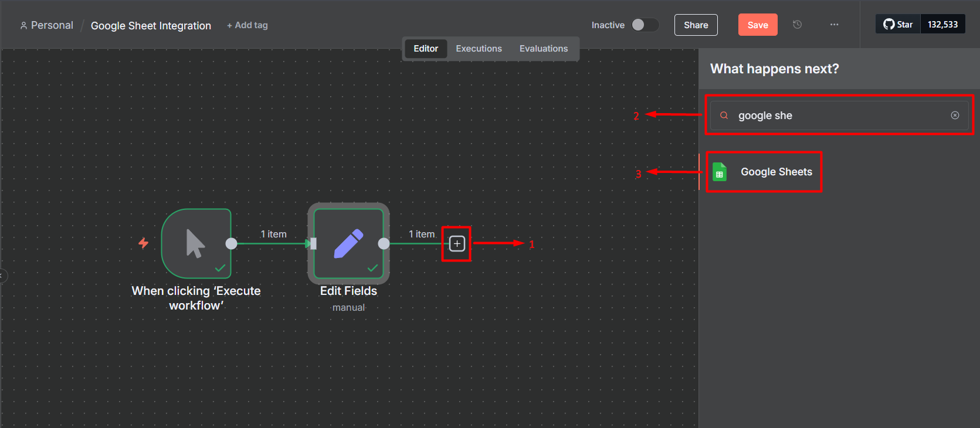Image resolution: width=980 pixels, height=428 pixels.
Task: Switch to the Executions tab
Action: [x=479, y=49]
